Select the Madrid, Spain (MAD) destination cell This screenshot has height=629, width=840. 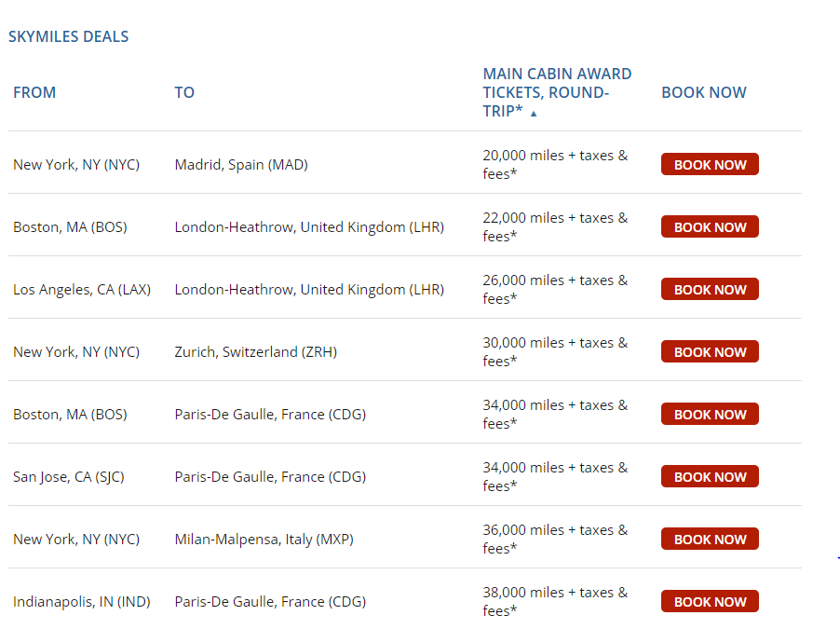tap(241, 165)
